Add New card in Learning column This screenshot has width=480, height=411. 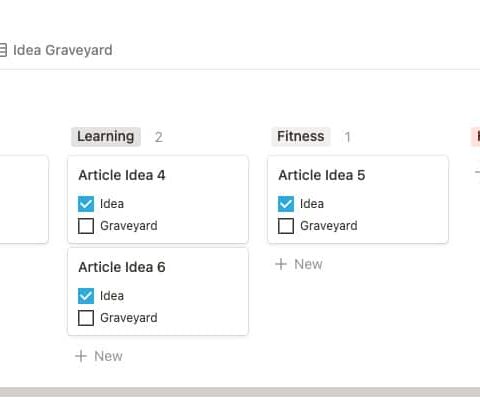point(99,356)
